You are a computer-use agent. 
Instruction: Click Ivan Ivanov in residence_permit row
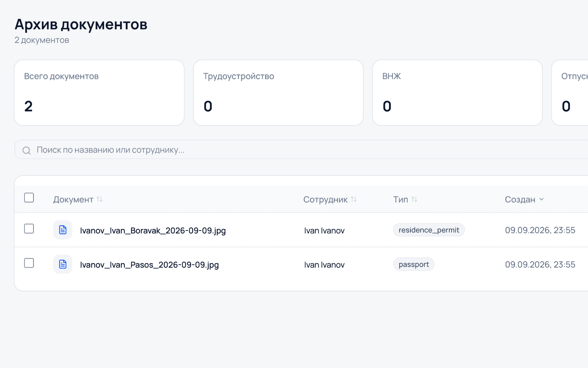325,231
